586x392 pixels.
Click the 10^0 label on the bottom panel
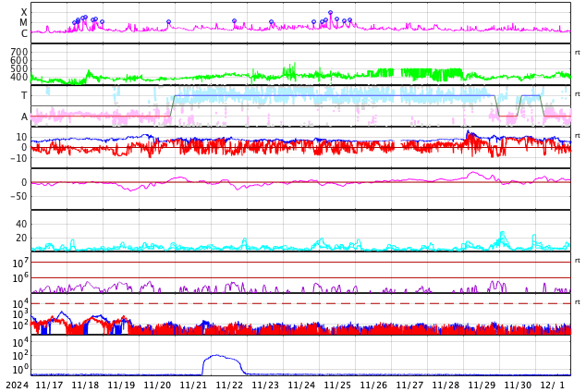pos(20,370)
